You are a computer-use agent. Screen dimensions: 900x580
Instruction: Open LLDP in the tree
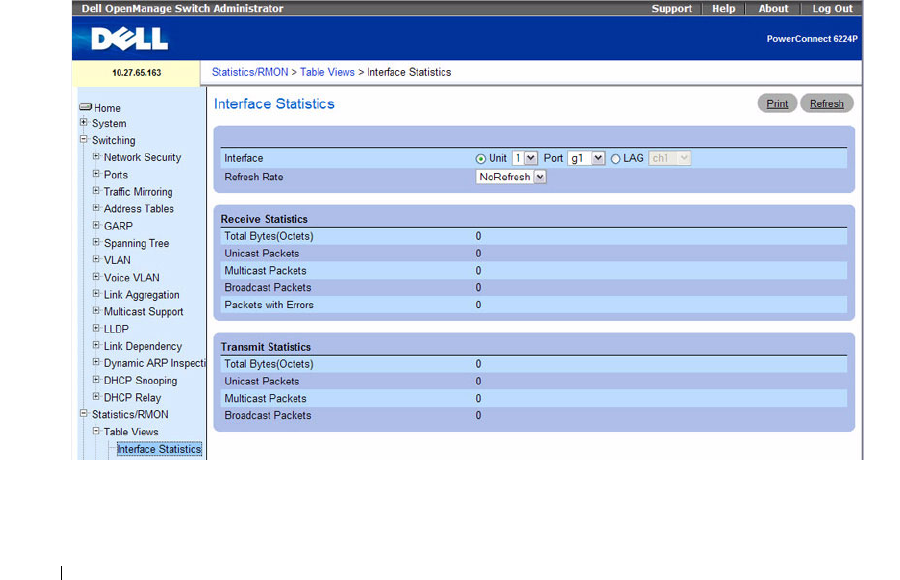point(116,329)
